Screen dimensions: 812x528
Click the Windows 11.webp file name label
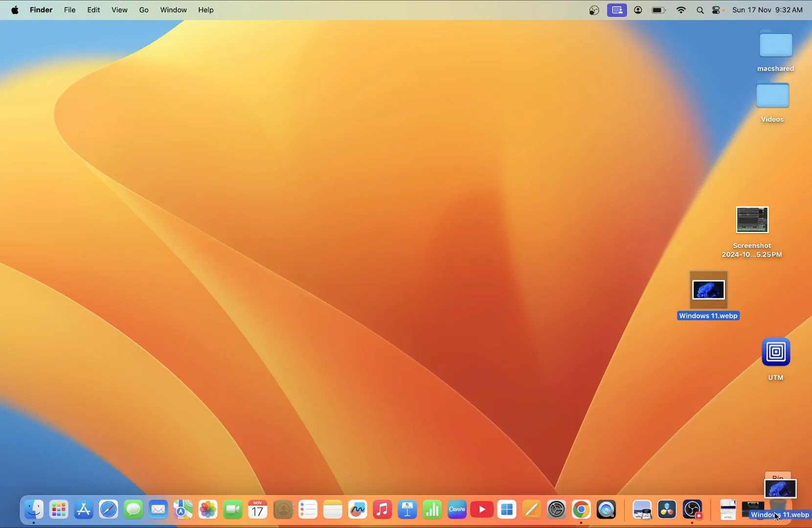point(708,316)
